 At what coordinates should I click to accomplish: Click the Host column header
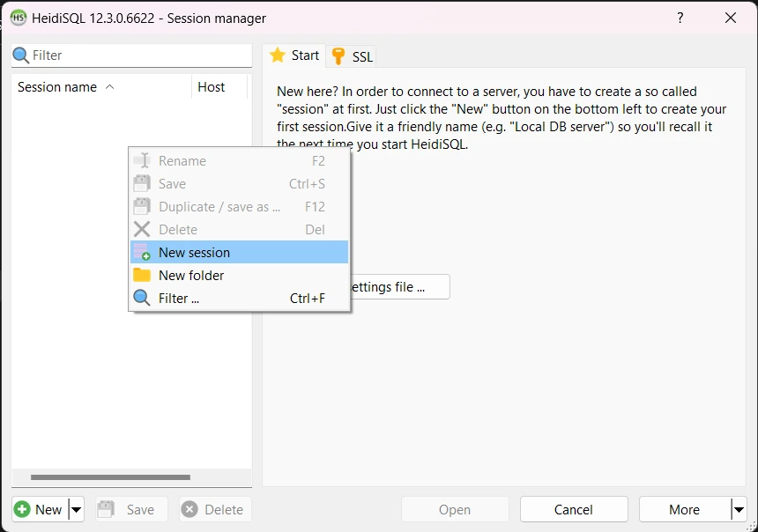click(x=219, y=87)
